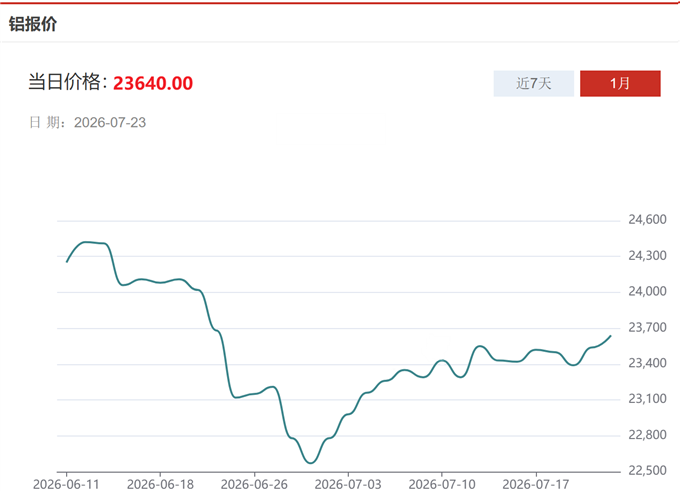This screenshot has height=491, width=680.
Task: Click the 24,300 y-axis label
Action: 647,256
